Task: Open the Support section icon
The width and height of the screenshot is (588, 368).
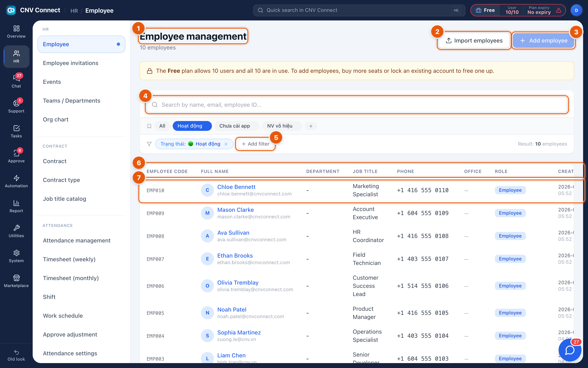Action: tap(16, 106)
